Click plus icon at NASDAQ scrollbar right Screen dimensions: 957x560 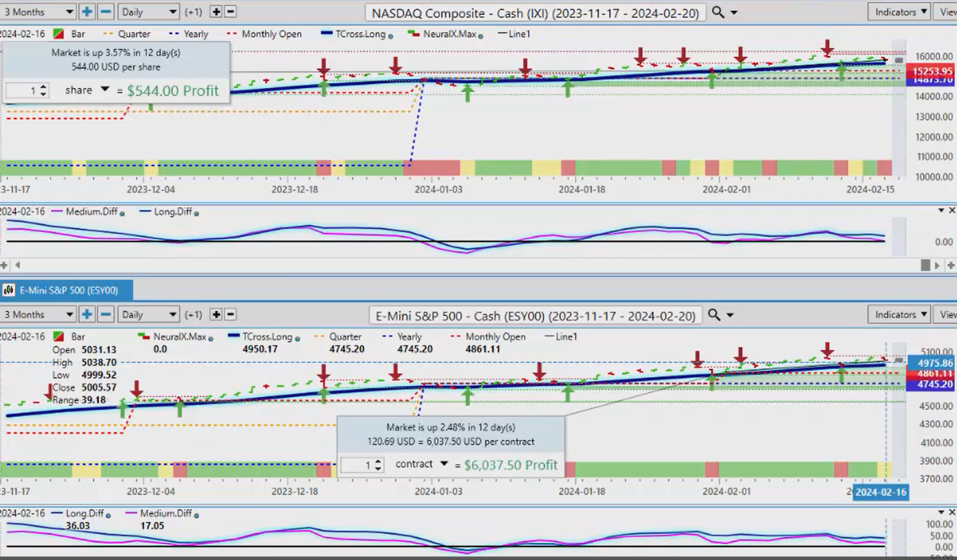coord(951,265)
